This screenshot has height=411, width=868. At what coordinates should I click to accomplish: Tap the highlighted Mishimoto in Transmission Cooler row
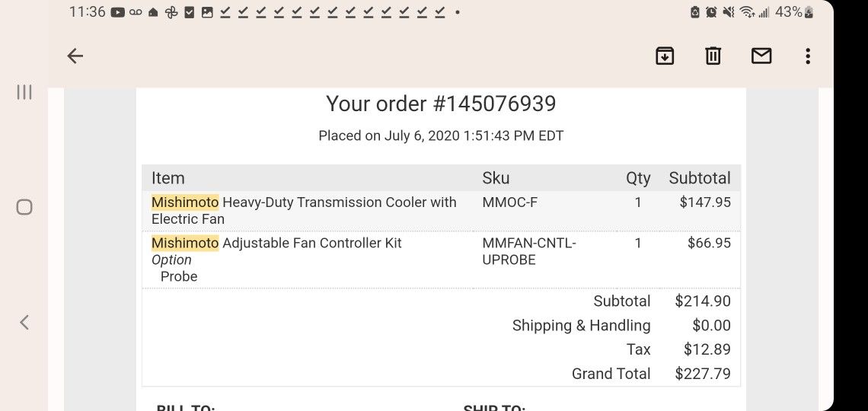click(185, 202)
